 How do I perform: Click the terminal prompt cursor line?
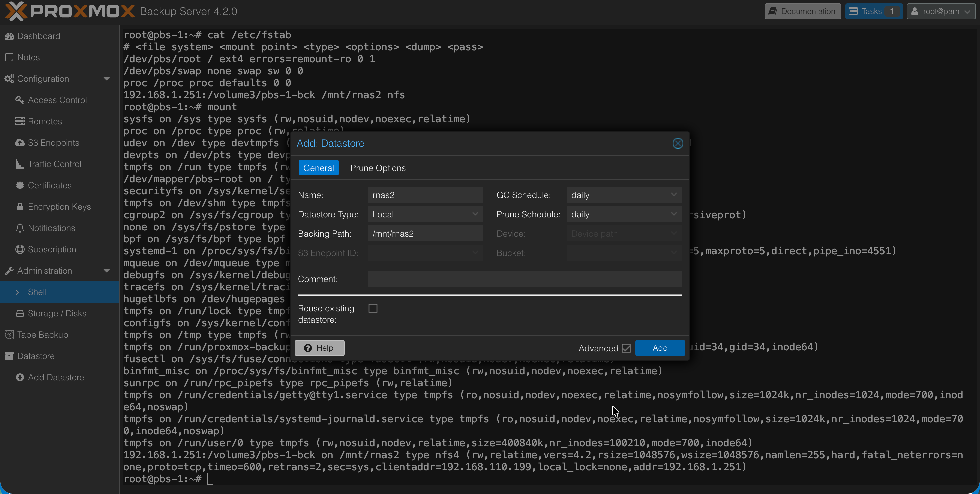tap(169, 479)
